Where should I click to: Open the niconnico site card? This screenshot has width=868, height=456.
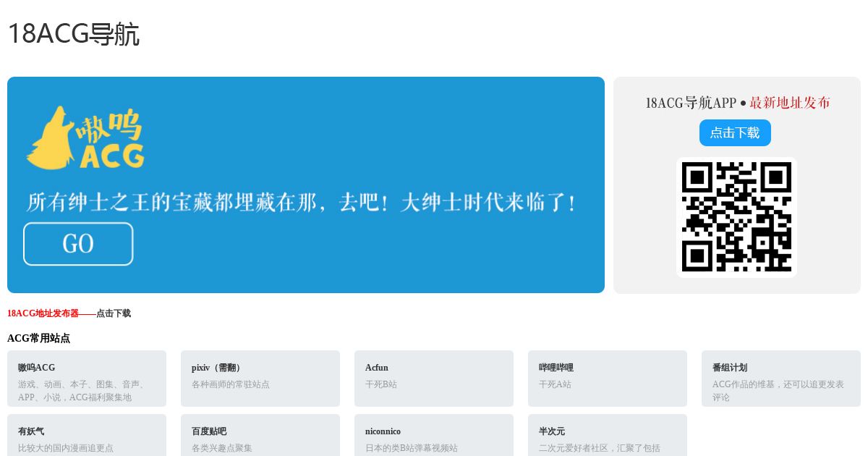tap(434, 435)
